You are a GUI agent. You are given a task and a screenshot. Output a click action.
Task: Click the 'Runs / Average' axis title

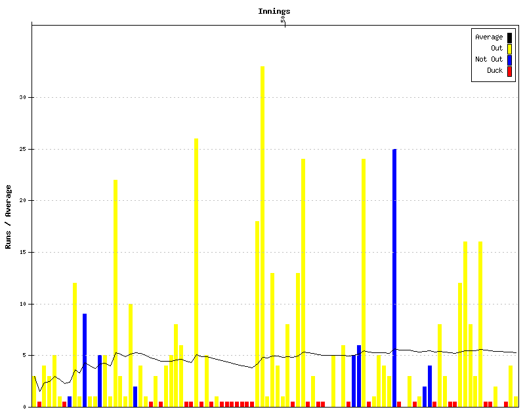(x=8, y=217)
